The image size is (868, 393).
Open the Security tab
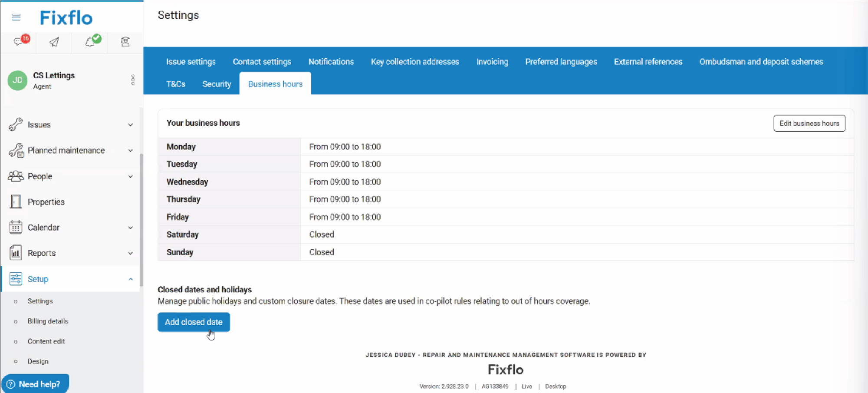(216, 84)
